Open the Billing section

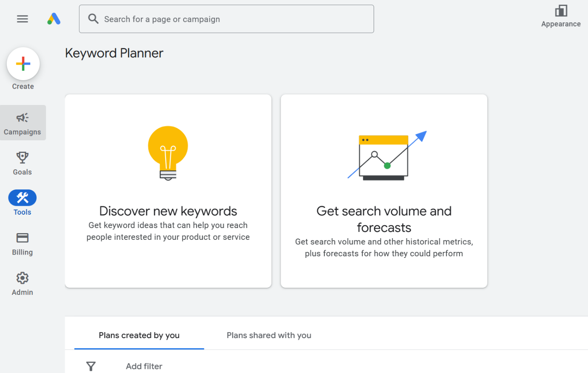coord(22,244)
